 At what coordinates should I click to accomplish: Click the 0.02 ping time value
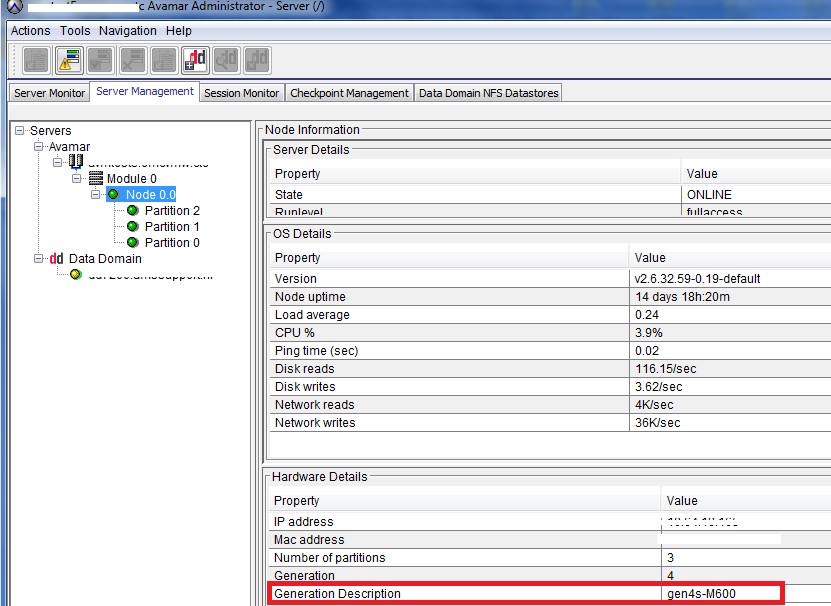point(647,350)
